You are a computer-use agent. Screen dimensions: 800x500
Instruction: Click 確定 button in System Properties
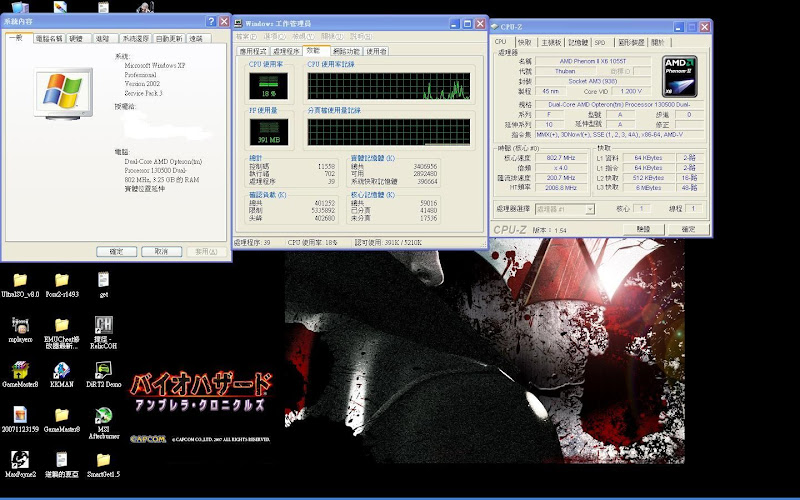116,252
